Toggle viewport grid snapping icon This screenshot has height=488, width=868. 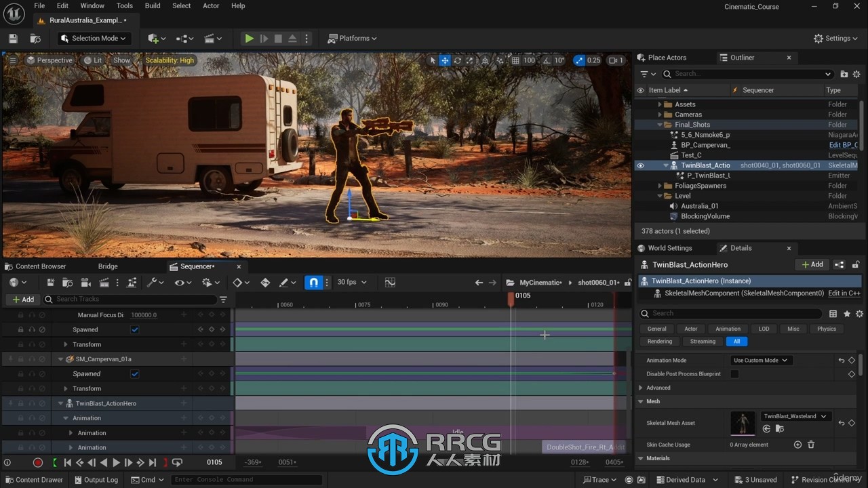coord(515,60)
